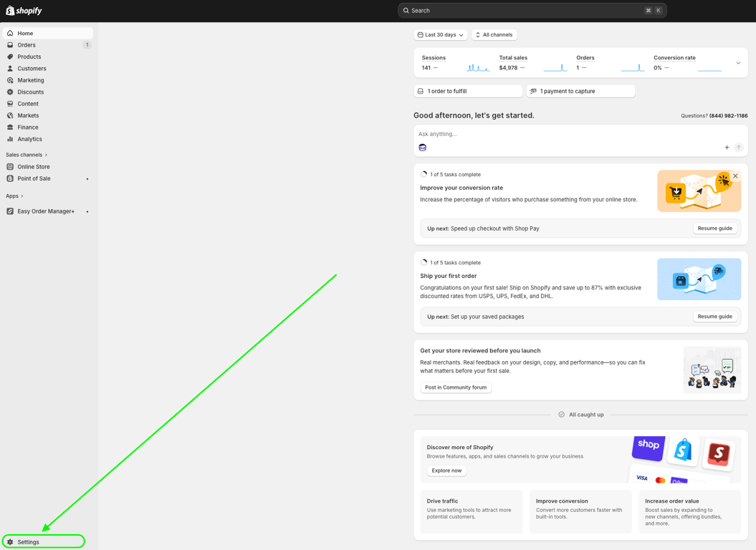
Task: Open the All channels filter dropdown
Action: pos(494,34)
